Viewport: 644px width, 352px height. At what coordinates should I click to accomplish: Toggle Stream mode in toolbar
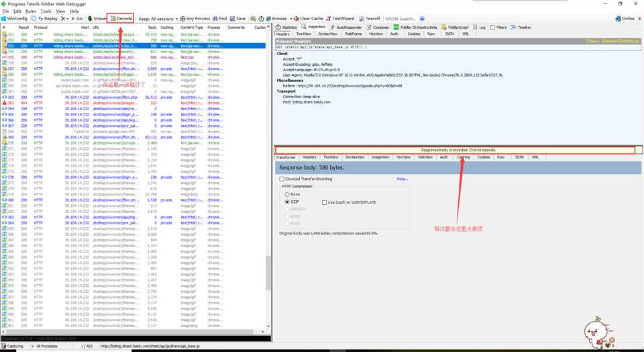(x=97, y=19)
